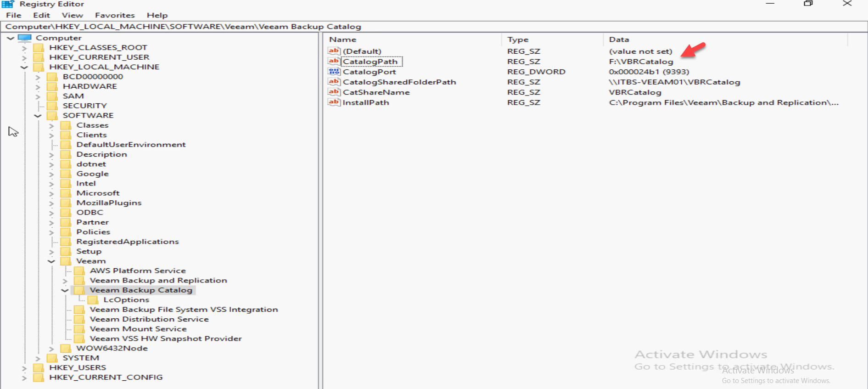Expand HKEY_CURRENT_USER hive
The image size is (868, 389).
[24, 57]
